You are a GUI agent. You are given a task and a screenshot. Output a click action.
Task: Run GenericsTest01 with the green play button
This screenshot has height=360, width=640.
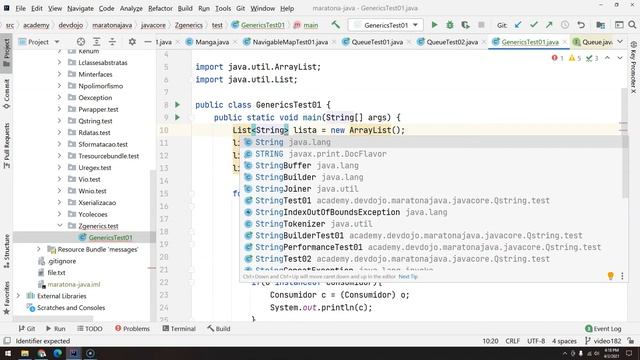pyautogui.click(x=434, y=25)
